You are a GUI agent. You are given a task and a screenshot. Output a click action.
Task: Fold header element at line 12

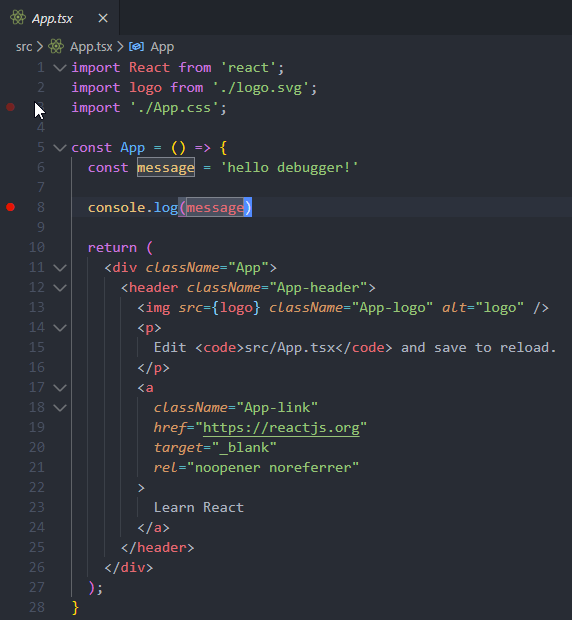point(60,288)
